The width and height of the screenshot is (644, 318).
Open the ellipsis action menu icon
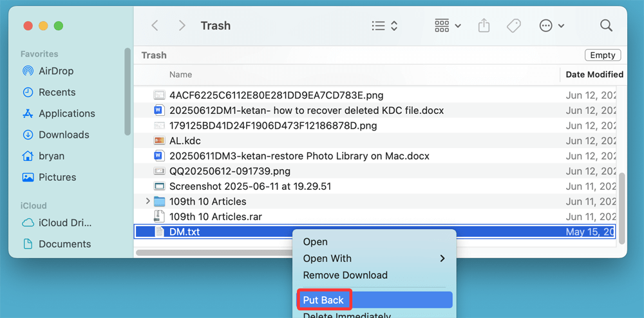pyautogui.click(x=545, y=26)
